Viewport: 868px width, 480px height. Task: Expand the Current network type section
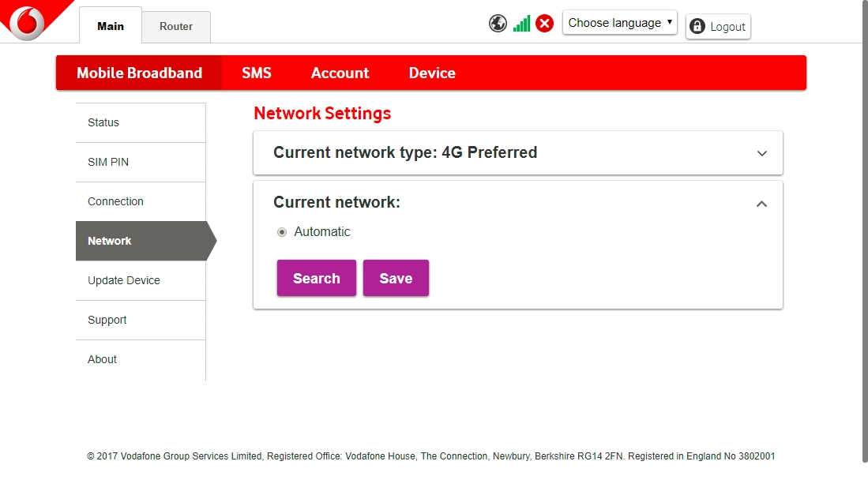point(761,153)
